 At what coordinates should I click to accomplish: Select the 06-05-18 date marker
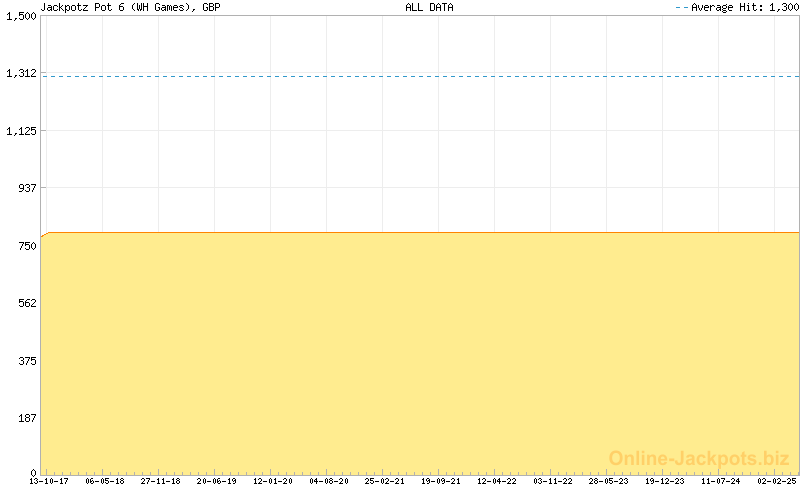pyautogui.click(x=105, y=481)
